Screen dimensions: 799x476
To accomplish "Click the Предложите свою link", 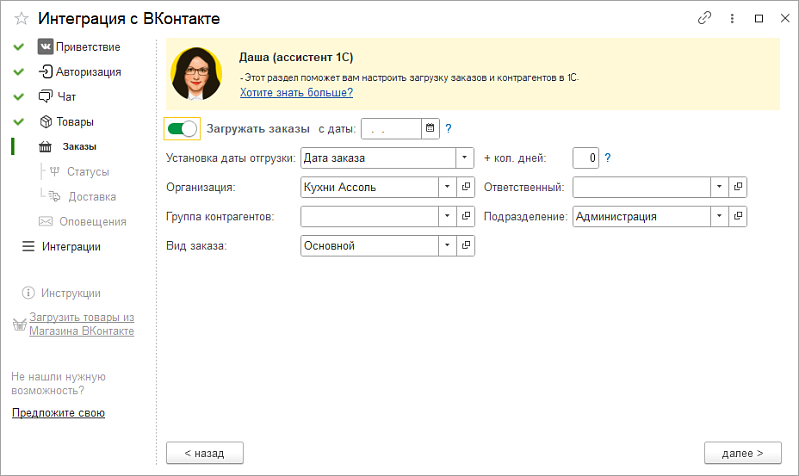I will [x=59, y=413].
